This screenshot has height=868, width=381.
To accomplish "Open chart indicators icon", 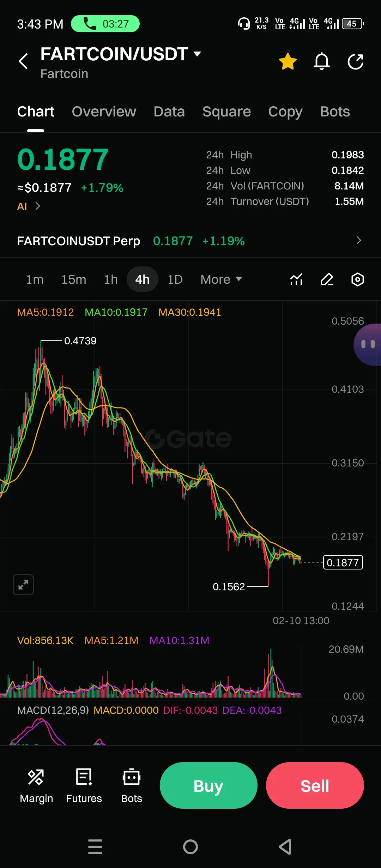I will (x=296, y=279).
